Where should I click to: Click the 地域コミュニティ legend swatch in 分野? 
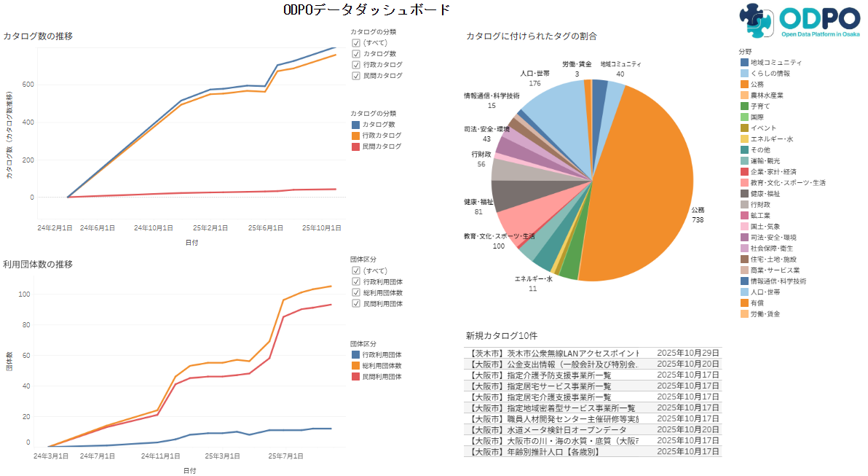[743, 63]
